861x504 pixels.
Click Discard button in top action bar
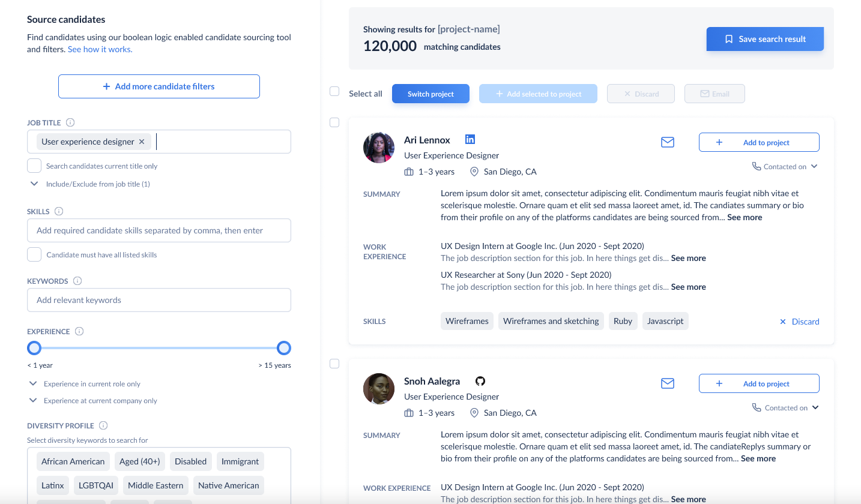(641, 94)
